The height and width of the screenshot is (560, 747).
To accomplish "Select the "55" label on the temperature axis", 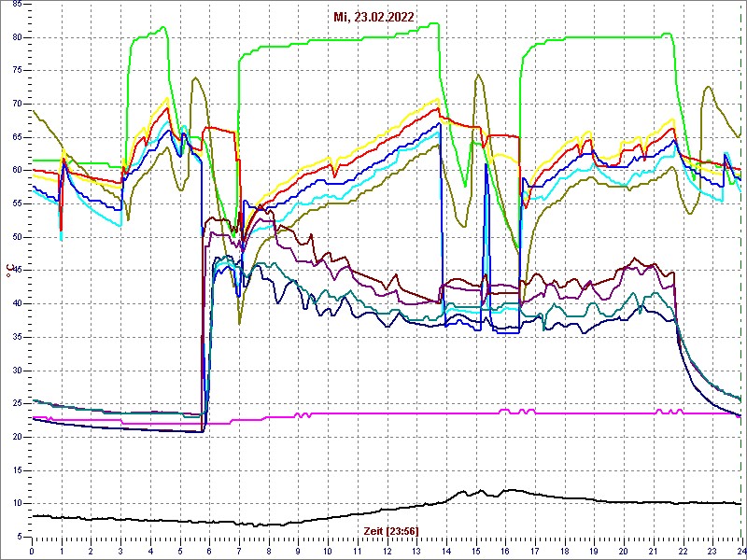I will (17, 204).
